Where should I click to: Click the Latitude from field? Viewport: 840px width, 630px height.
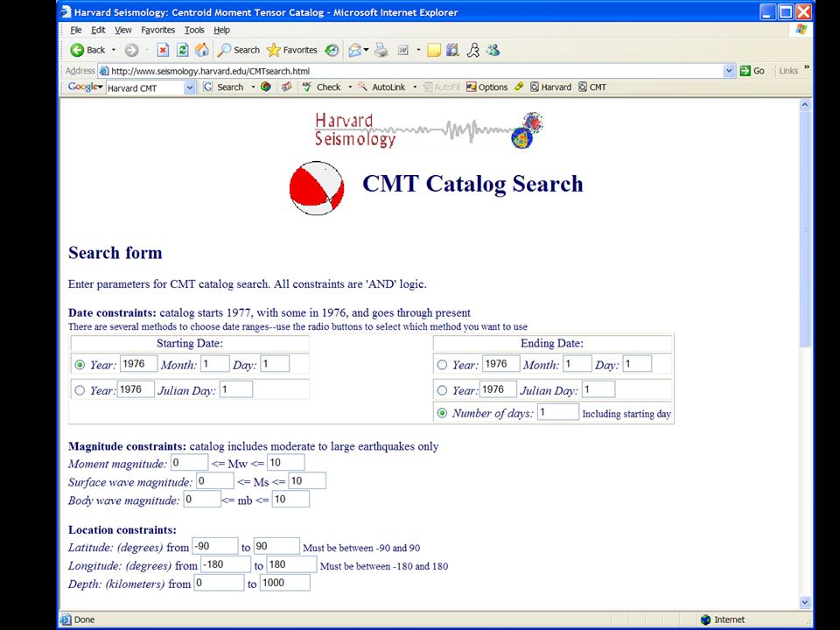[215, 546]
